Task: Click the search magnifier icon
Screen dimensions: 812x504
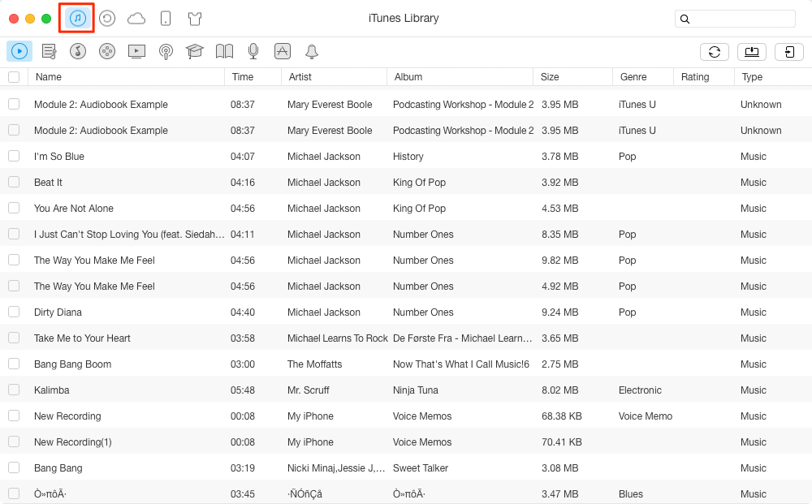Action: [685, 19]
